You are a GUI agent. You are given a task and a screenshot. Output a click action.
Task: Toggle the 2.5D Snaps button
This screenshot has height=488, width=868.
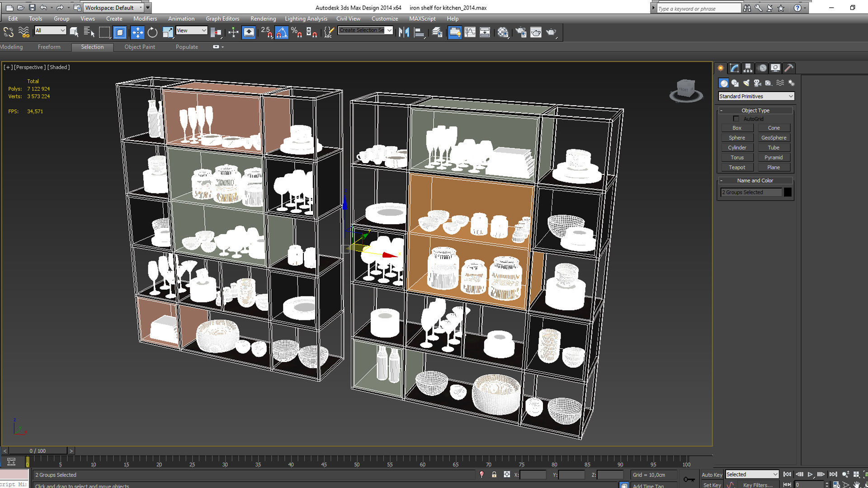coord(266,32)
